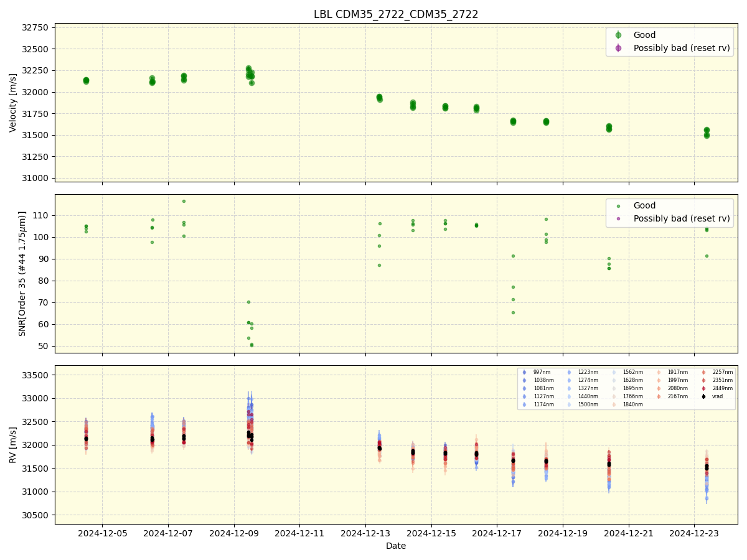Click the 997nm legend label
747x560 pixels.
tap(542, 372)
